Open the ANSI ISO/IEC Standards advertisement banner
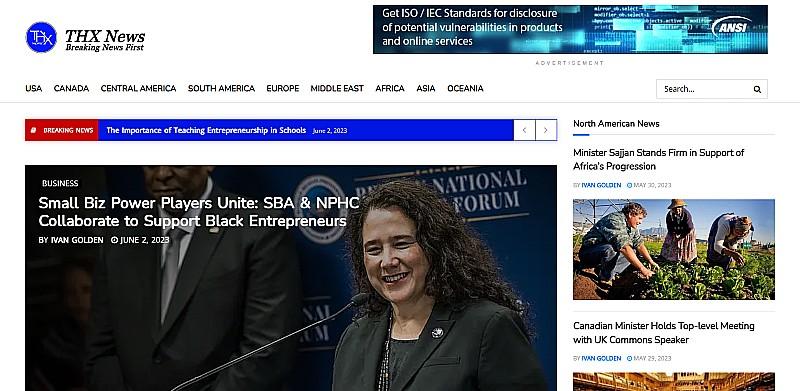Viewport: 800px width, 391px height. pos(570,29)
